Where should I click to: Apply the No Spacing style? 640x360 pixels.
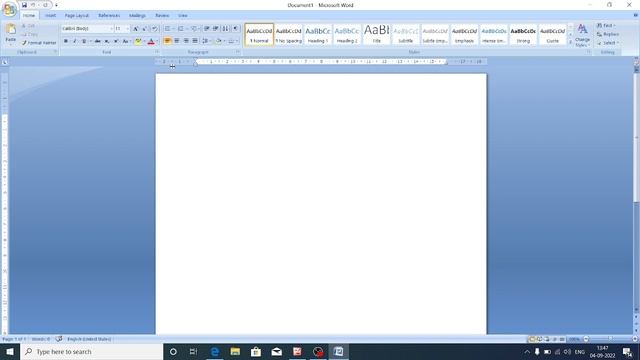tap(289, 34)
